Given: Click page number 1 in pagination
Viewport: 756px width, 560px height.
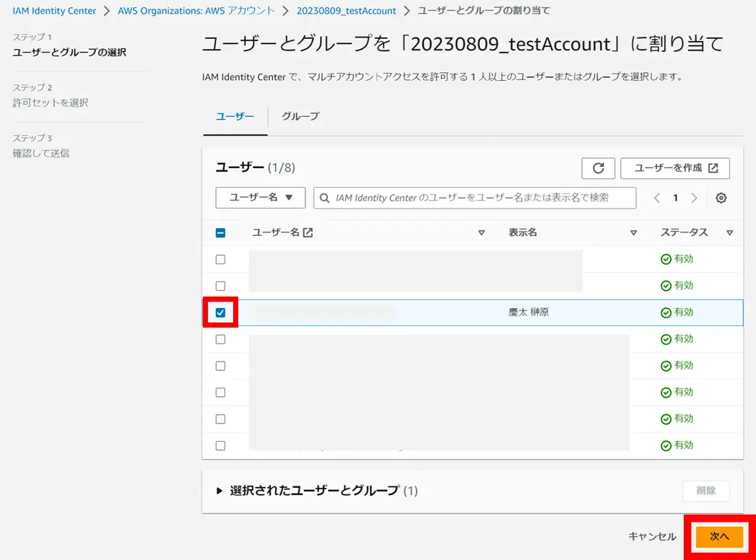Looking at the screenshot, I should [675, 198].
